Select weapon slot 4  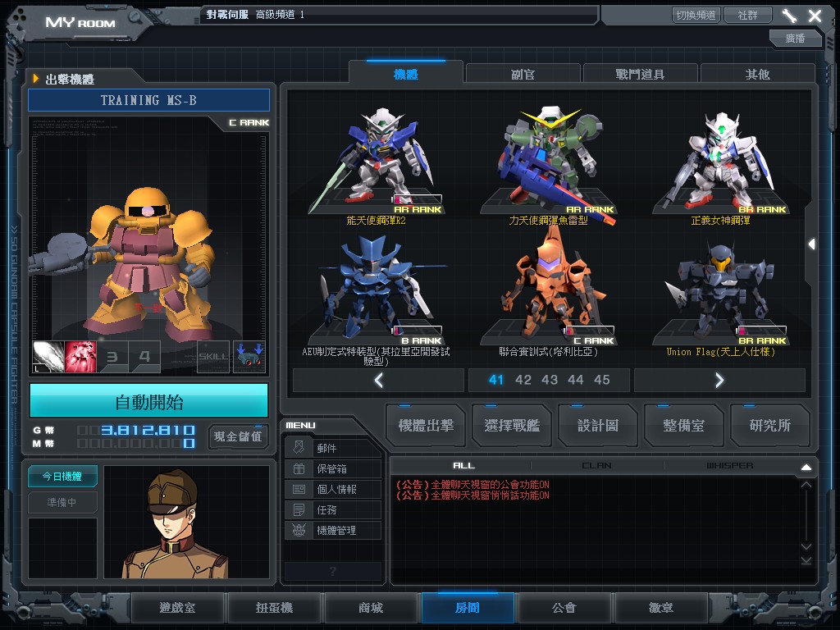tap(144, 357)
